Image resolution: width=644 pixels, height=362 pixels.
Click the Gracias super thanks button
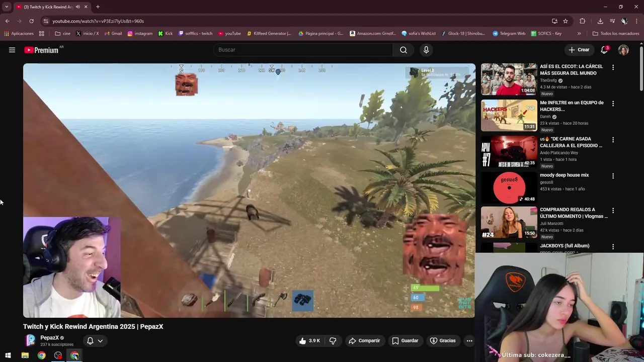click(443, 341)
